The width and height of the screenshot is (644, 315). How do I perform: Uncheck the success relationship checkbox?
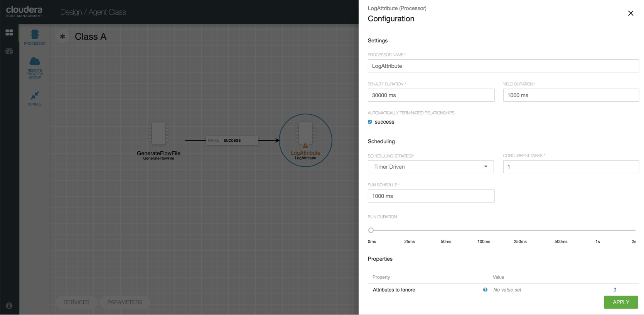pyautogui.click(x=370, y=122)
